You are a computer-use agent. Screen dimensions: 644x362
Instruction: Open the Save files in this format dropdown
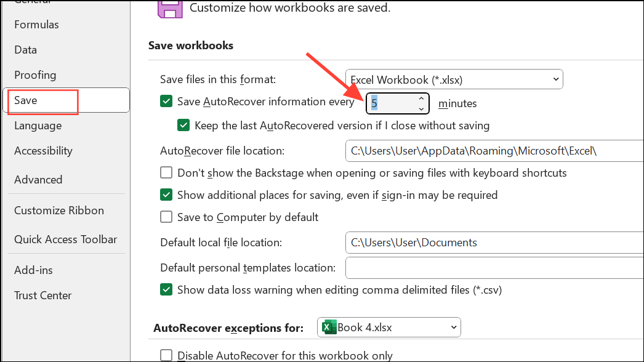pos(454,79)
